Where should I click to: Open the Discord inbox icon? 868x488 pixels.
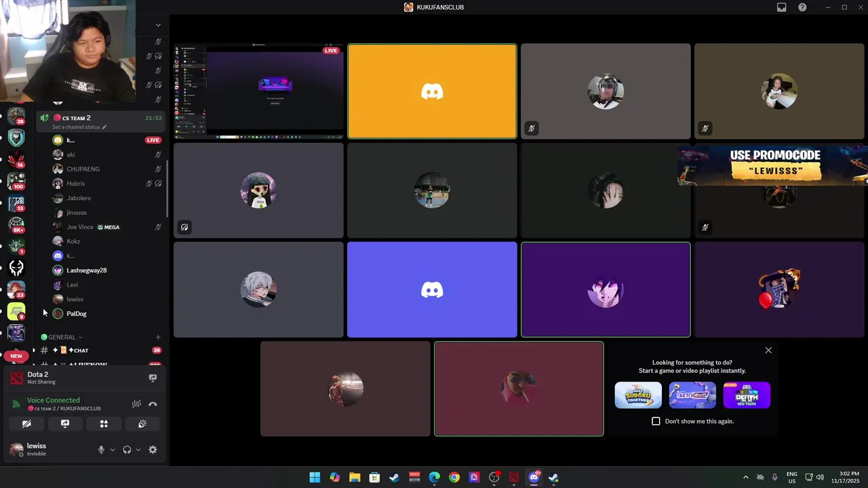coord(782,7)
